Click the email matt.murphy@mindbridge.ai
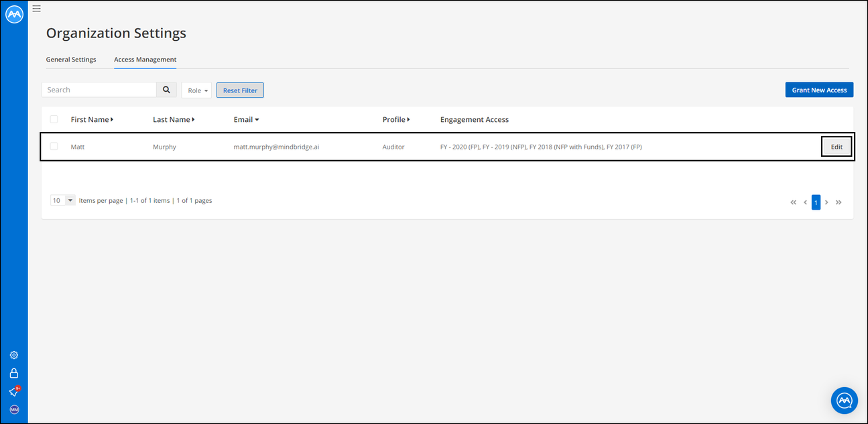Viewport: 868px width, 424px height. pos(276,147)
